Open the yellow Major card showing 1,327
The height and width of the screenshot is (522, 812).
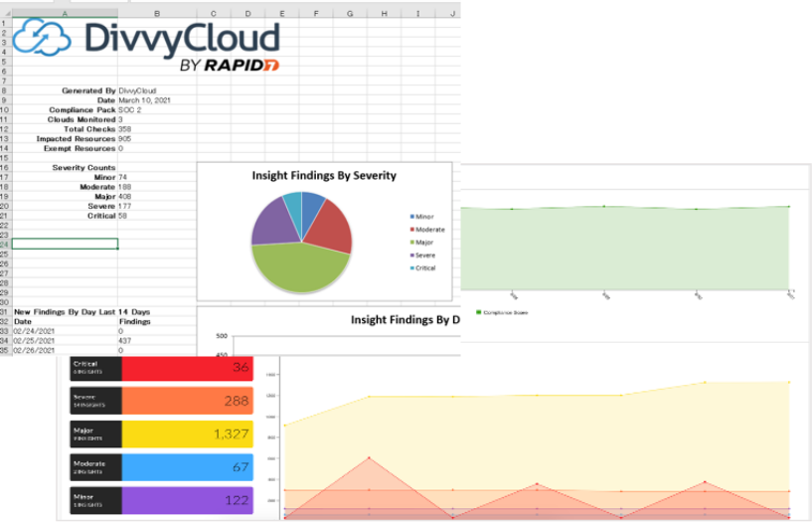tap(162, 434)
